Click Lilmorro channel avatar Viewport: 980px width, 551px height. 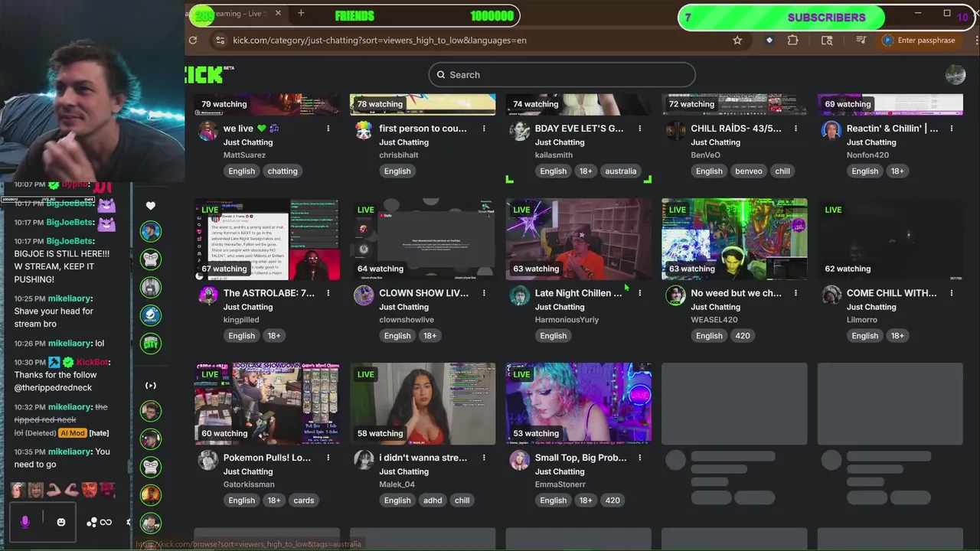tap(831, 295)
